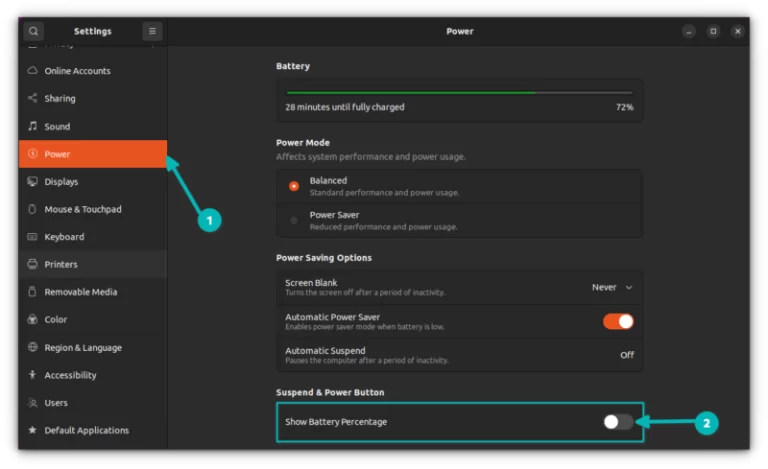Click the Keyboard icon in sidebar
Viewport: 768px width, 469px height.
coord(32,237)
